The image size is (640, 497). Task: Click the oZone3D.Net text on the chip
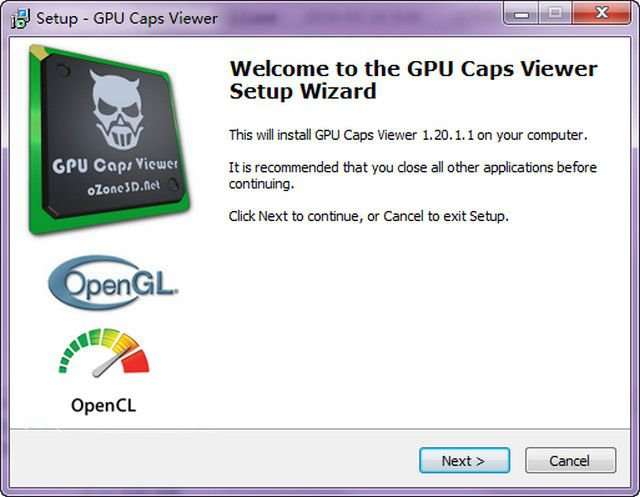124,188
